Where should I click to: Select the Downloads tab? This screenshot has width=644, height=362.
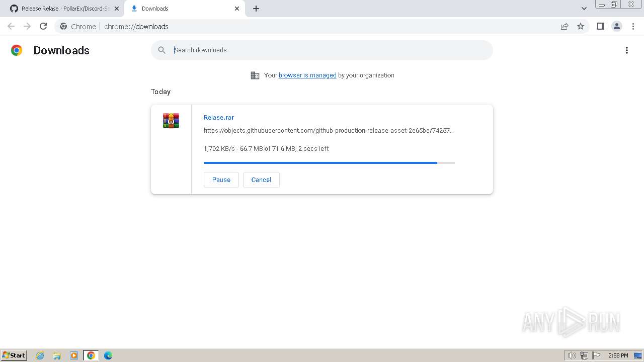tap(184, 9)
